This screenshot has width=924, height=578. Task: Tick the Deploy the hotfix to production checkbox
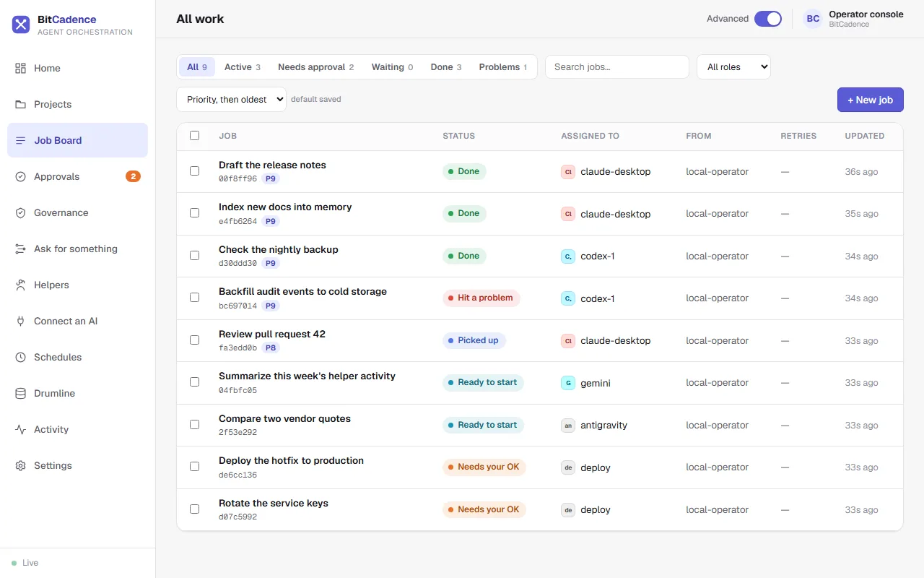pyautogui.click(x=194, y=467)
